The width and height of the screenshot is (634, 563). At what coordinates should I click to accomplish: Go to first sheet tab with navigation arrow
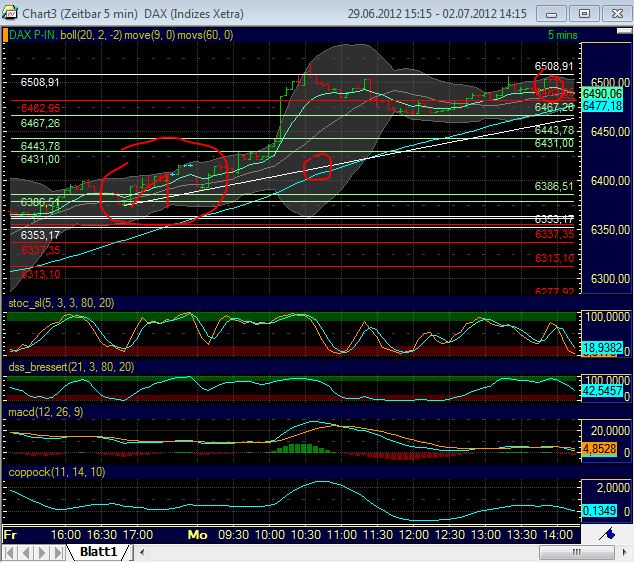pyautogui.click(x=10, y=552)
